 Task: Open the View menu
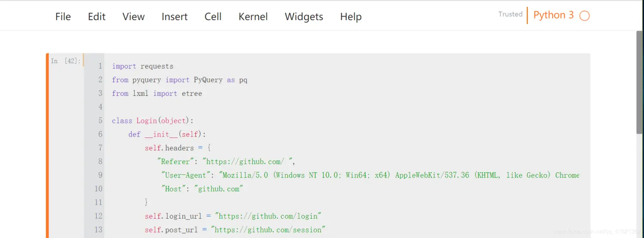pyautogui.click(x=134, y=17)
